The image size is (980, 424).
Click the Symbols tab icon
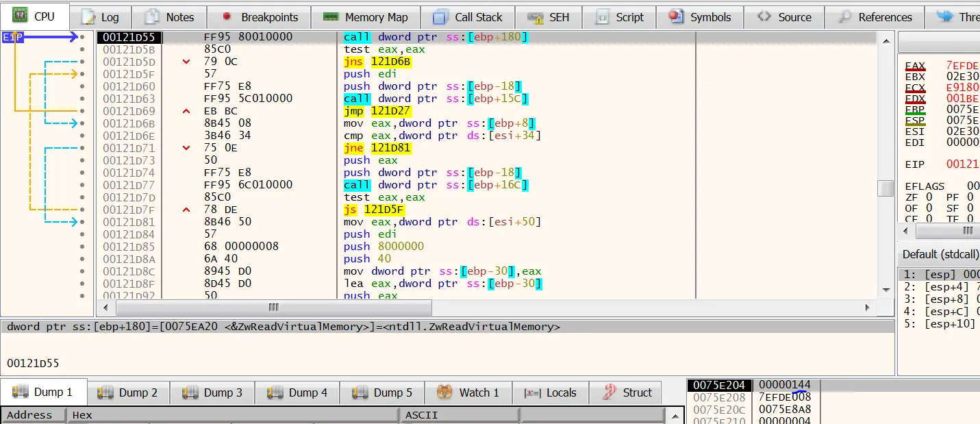[x=676, y=17]
